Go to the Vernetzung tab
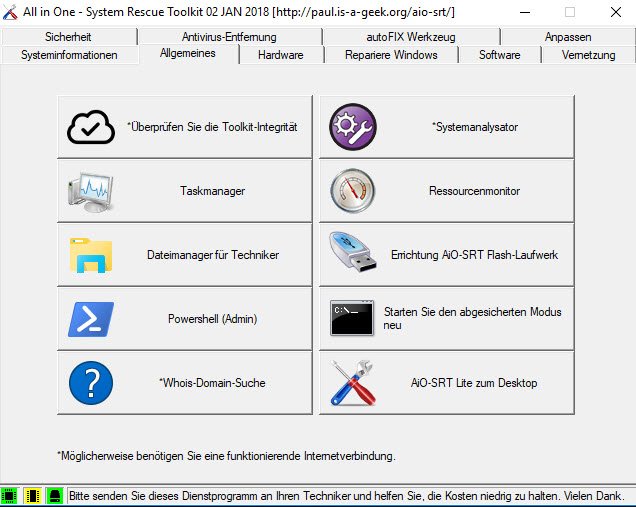 pyautogui.click(x=589, y=55)
